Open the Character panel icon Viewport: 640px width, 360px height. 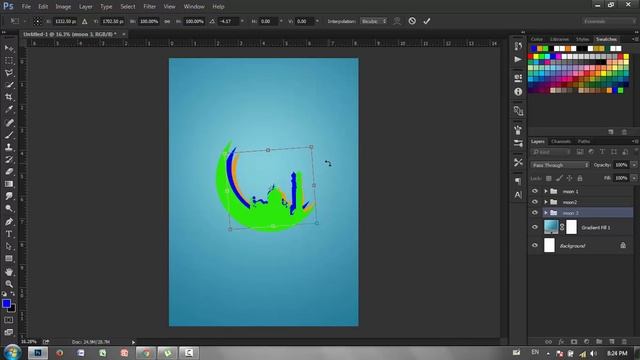(518, 195)
